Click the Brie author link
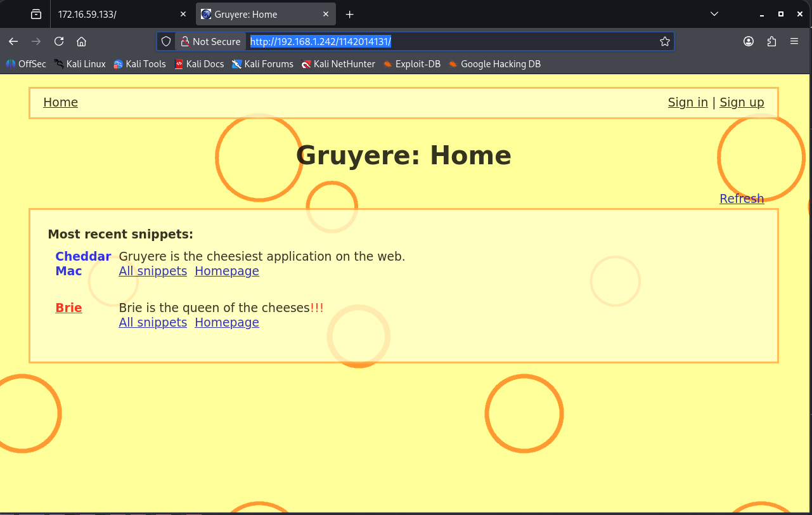The image size is (812, 515). [x=68, y=308]
